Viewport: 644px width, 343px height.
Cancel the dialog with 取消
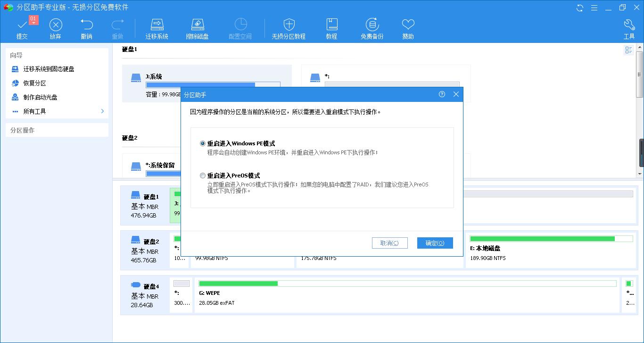tap(390, 243)
